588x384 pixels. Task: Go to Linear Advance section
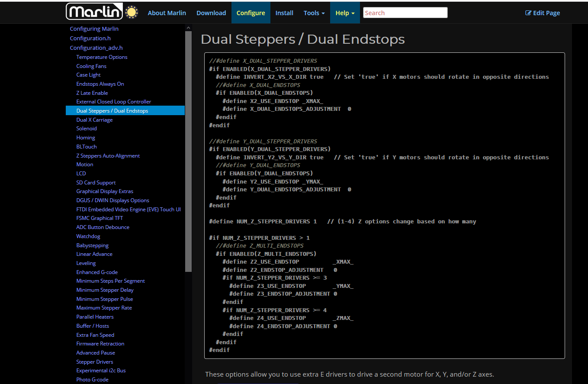click(x=94, y=254)
